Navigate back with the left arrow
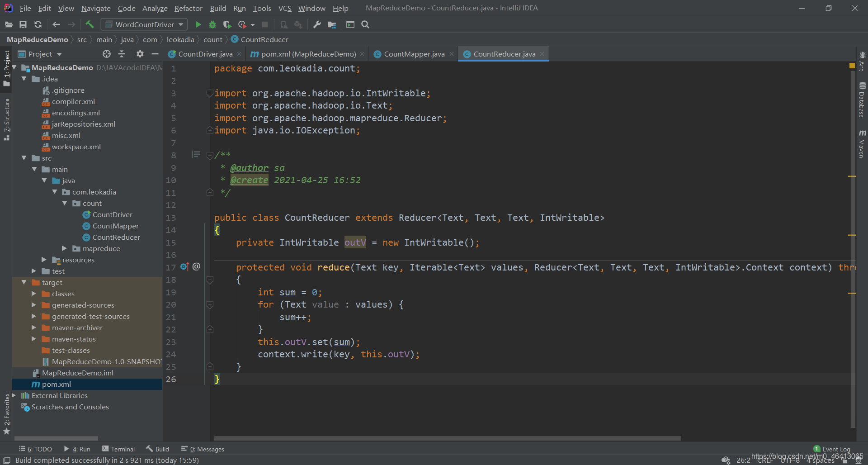Screen dimensions: 868x465 (56, 24)
